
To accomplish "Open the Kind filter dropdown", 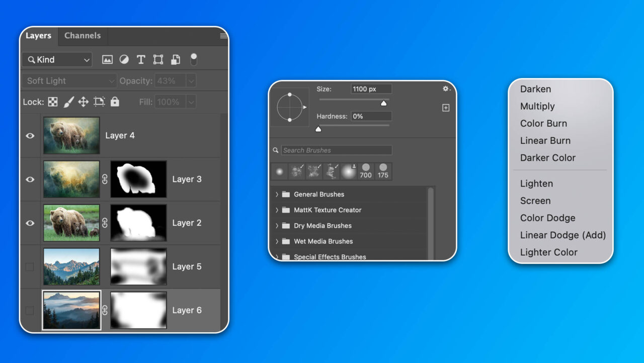I will click(x=57, y=60).
